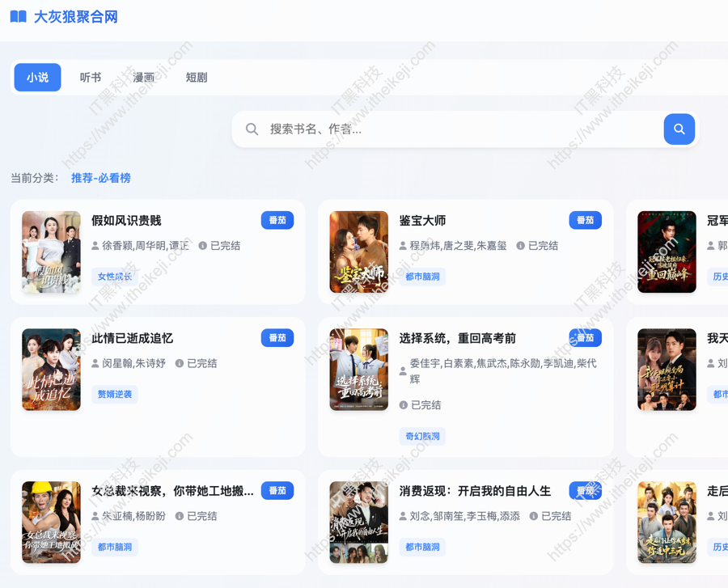
Task: Click the blue search magnifier button
Action: click(x=679, y=129)
